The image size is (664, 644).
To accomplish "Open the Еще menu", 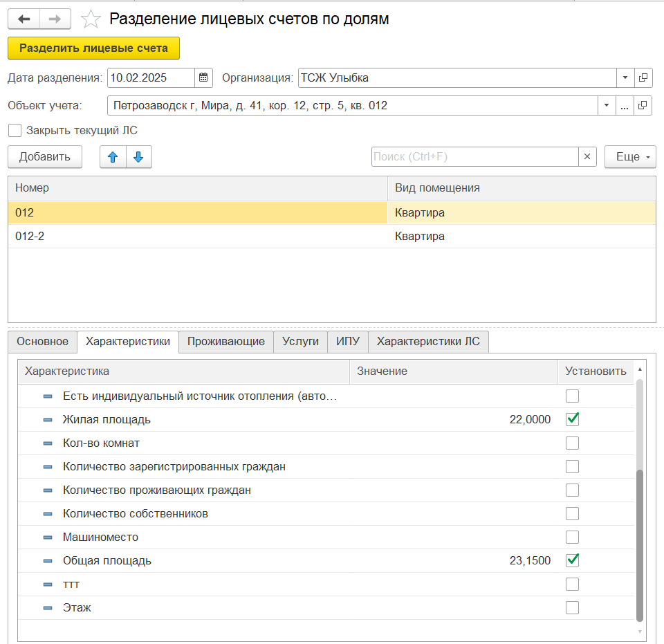I will tap(630, 157).
